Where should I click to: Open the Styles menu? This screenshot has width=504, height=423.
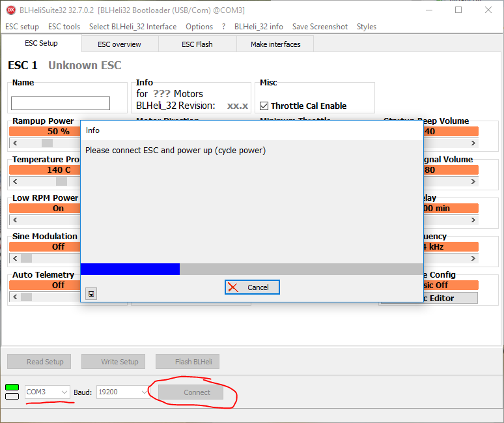point(367,27)
